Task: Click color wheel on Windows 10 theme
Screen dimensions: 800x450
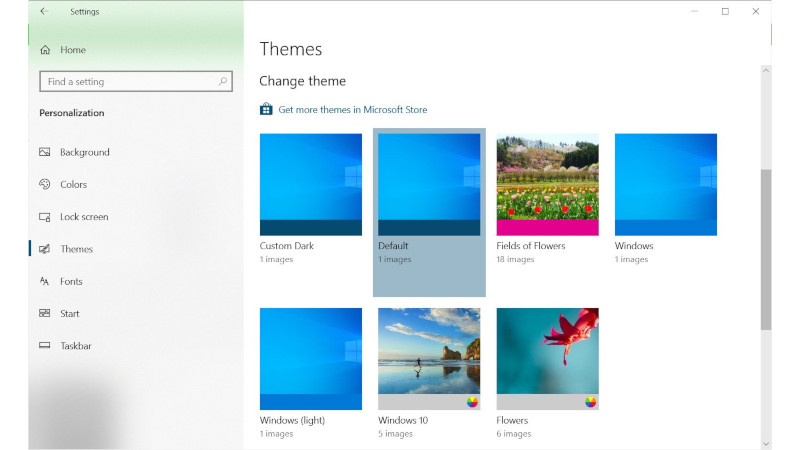Action: point(472,402)
